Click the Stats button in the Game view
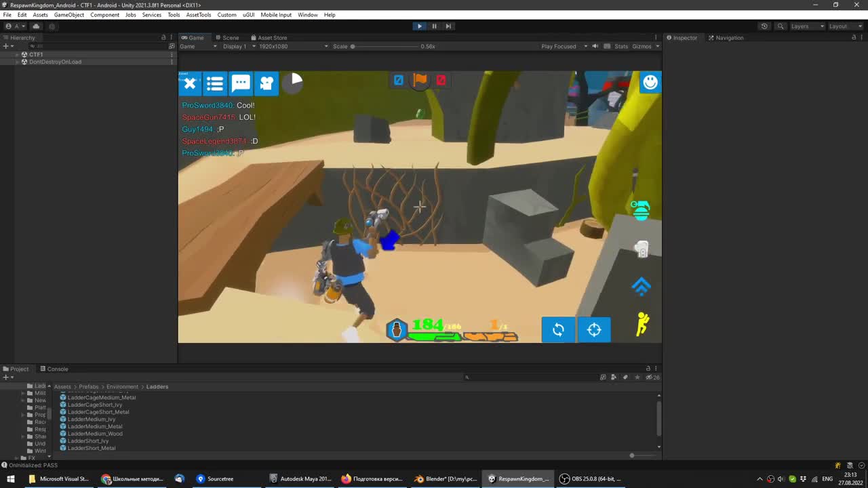 click(621, 46)
